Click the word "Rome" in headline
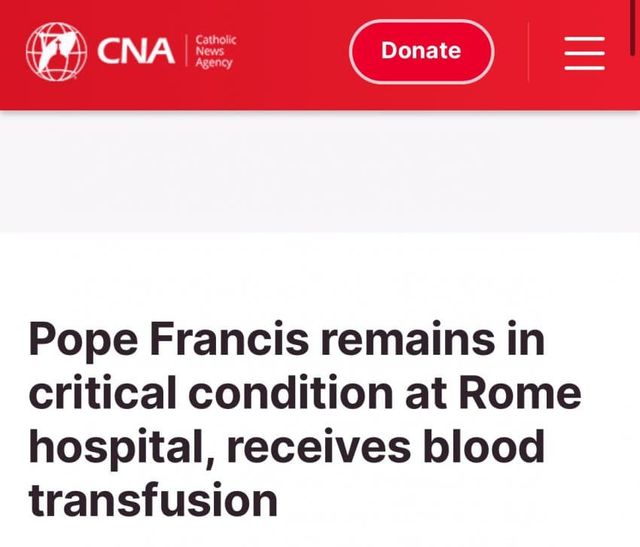Screen dimensions: 640x547 [x=522, y=393]
